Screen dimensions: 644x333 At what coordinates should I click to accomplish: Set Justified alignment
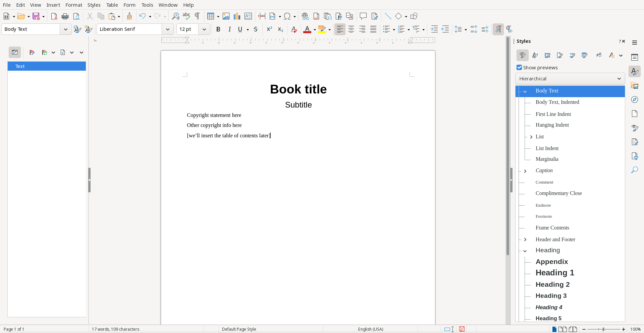tap(373, 29)
